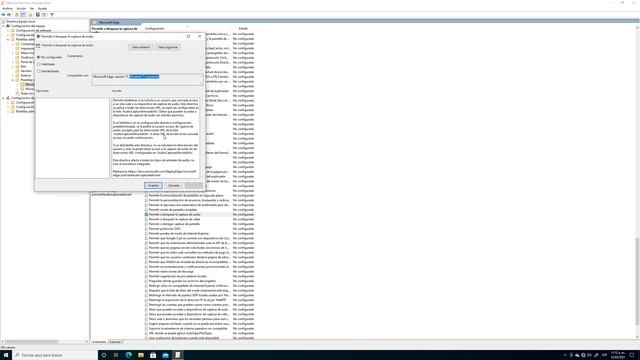Select the 'Habilitada' radio button

38,64
